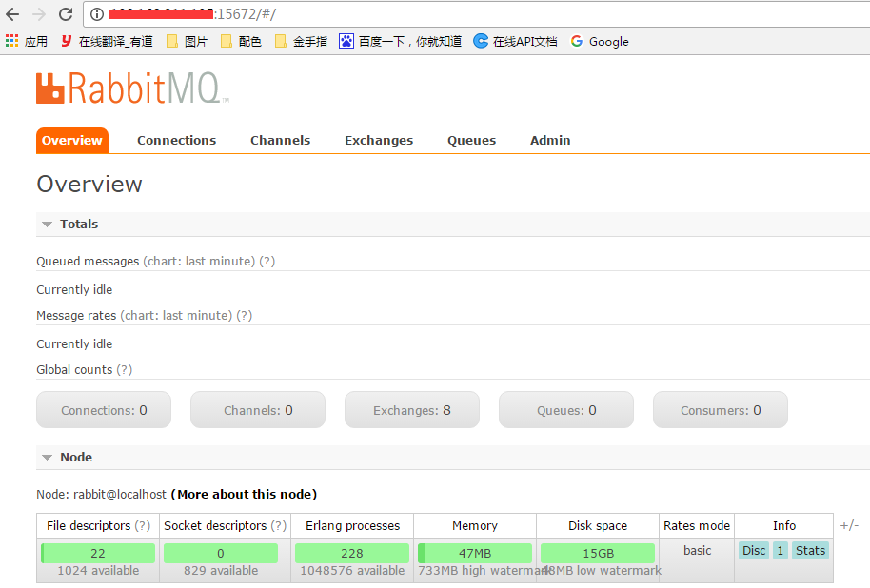Open help for Socket descriptors
This screenshot has height=588, width=870.
point(279,526)
